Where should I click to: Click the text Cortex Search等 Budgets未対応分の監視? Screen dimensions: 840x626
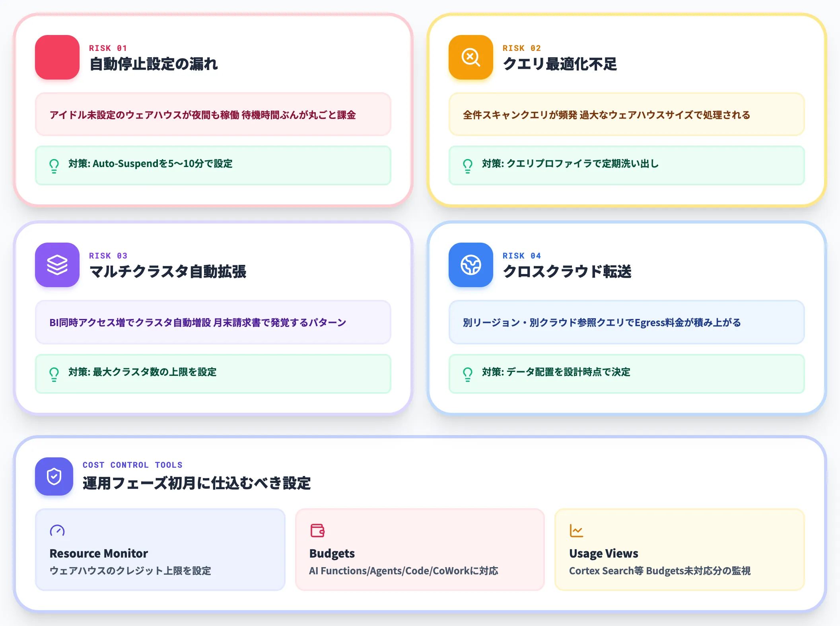pos(660,571)
